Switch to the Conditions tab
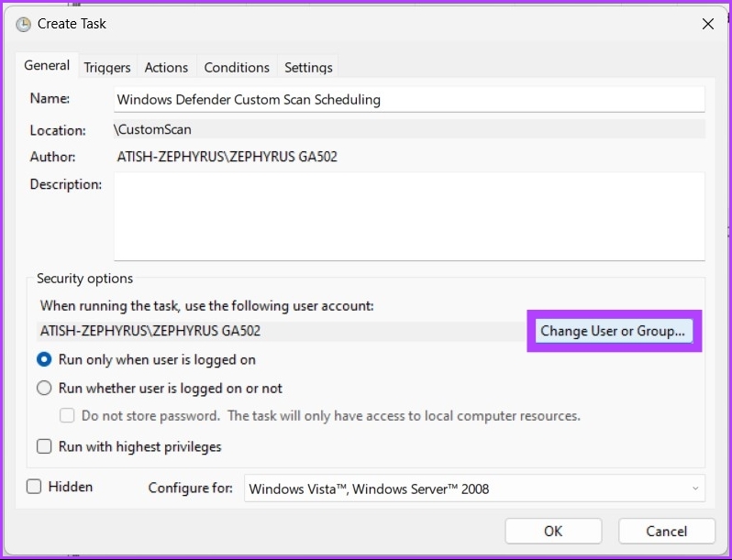Viewport: 732px width, 560px height. [x=237, y=68]
